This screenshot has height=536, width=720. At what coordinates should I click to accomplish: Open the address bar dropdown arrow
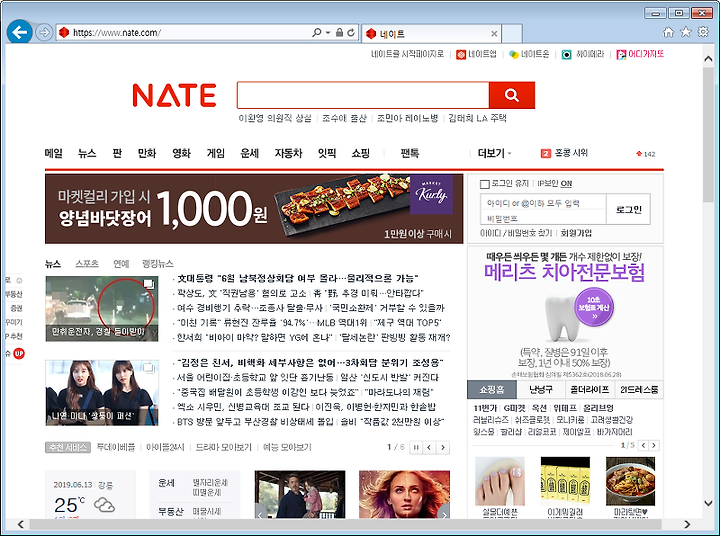coord(328,33)
